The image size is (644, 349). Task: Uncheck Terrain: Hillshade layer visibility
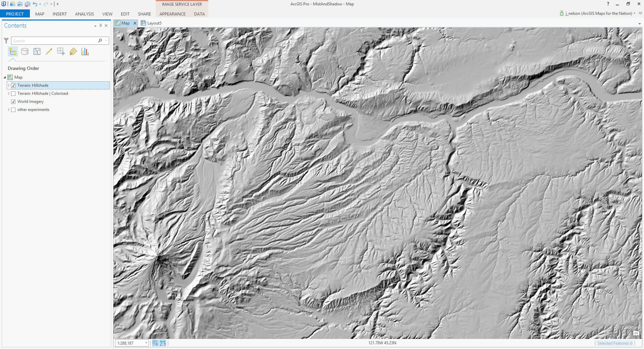pyautogui.click(x=13, y=85)
